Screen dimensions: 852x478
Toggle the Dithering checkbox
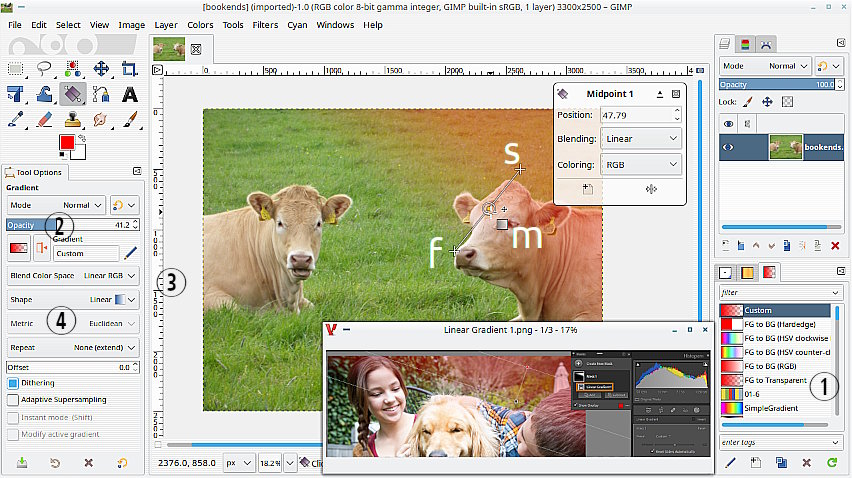13,383
